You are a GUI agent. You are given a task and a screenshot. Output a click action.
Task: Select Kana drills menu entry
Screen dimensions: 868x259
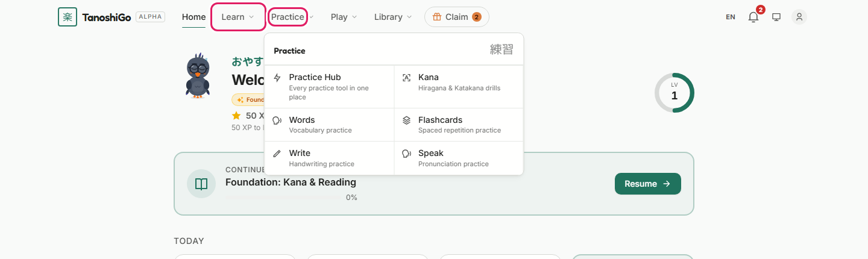click(459, 87)
